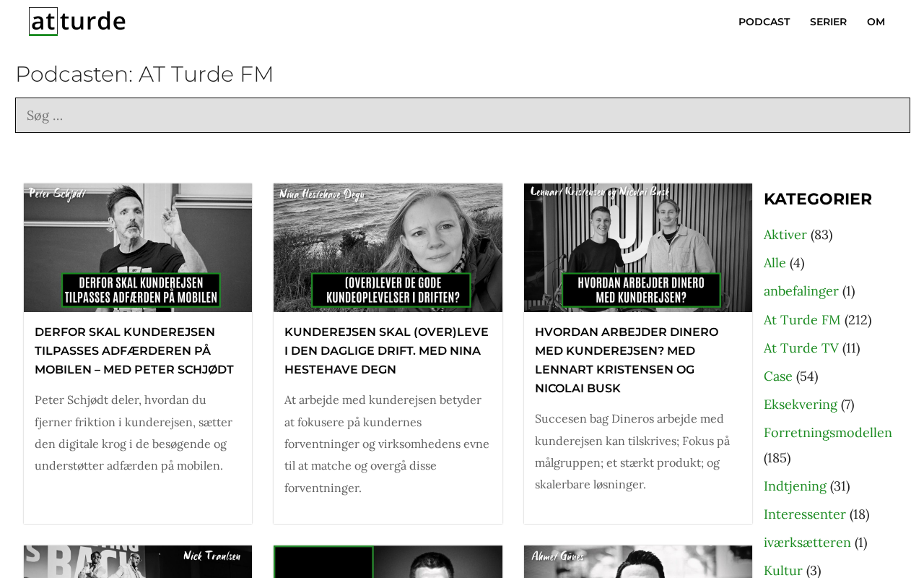924x578 pixels.
Task: Select the At Turde TV category
Action: click(x=801, y=348)
